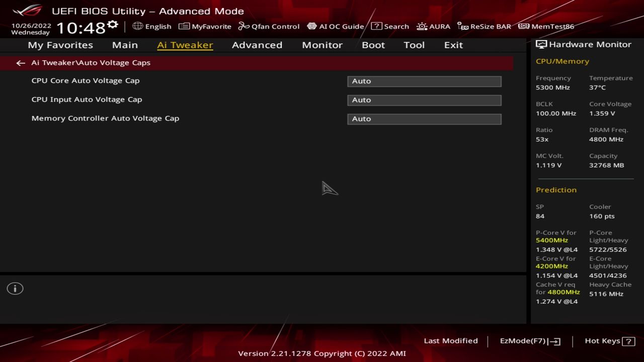Image resolution: width=644 pixels, height=362 pixels.
Task: Open AURA lighting icon
Action: (422, 26)
